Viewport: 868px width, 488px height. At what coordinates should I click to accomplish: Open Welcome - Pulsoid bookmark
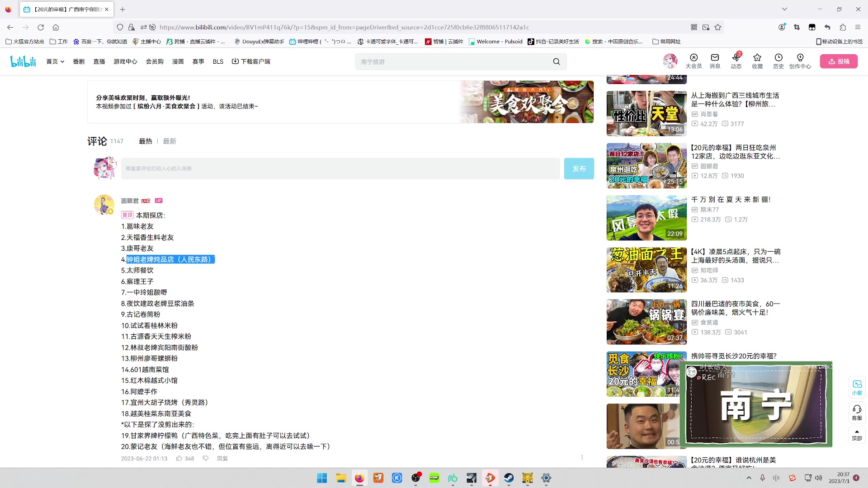(x=495, y=41)
